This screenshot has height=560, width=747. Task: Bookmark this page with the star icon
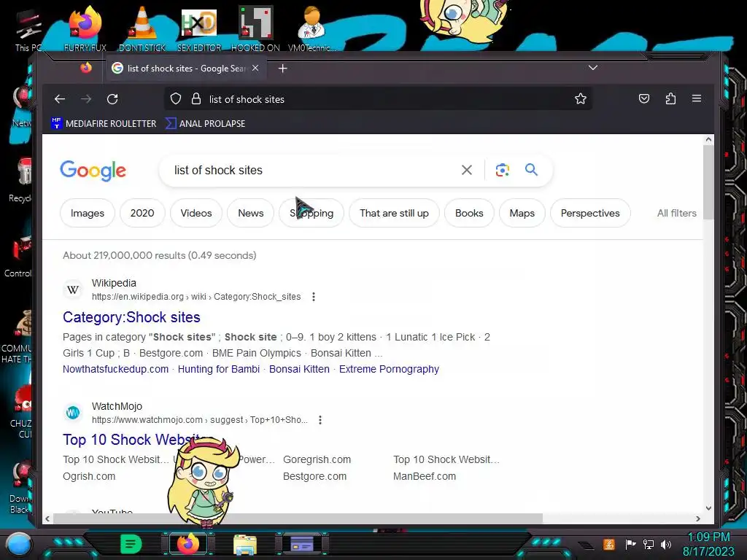coord(580,99)
